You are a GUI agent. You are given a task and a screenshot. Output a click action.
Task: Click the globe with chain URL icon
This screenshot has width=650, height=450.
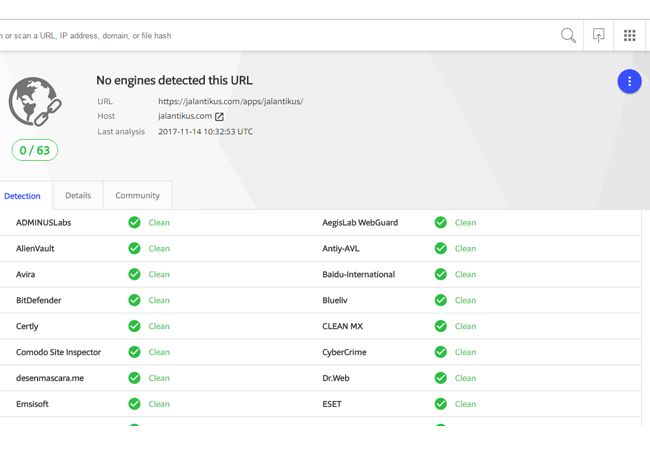click(x=35, y=102)
